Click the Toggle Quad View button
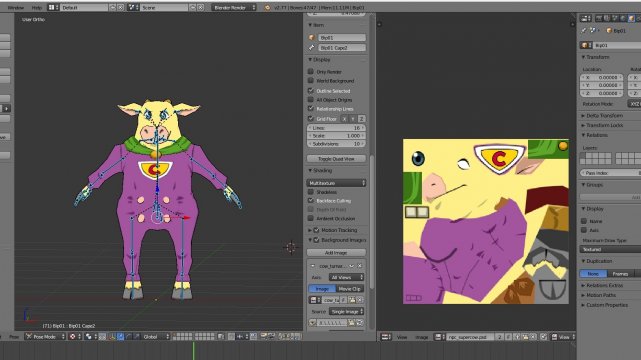Screen dimensions: 641x360 tap(336, 159)
